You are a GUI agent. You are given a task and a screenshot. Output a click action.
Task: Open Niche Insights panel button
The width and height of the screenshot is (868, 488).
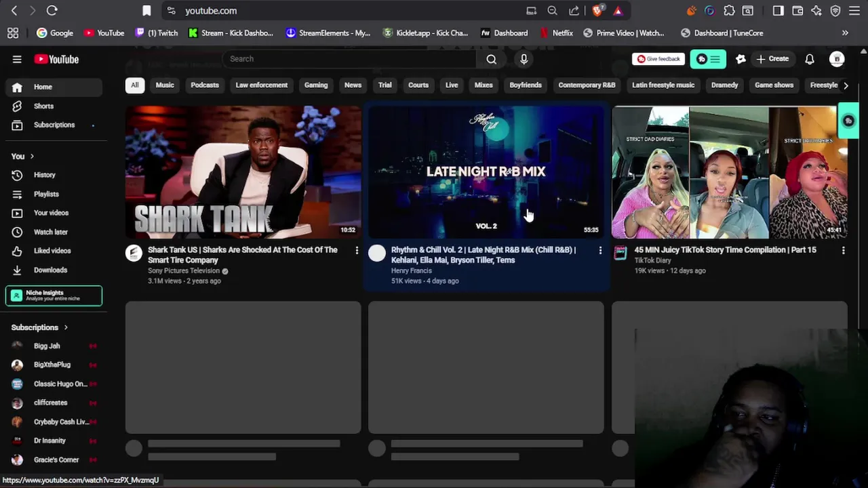tap(54, 296)
